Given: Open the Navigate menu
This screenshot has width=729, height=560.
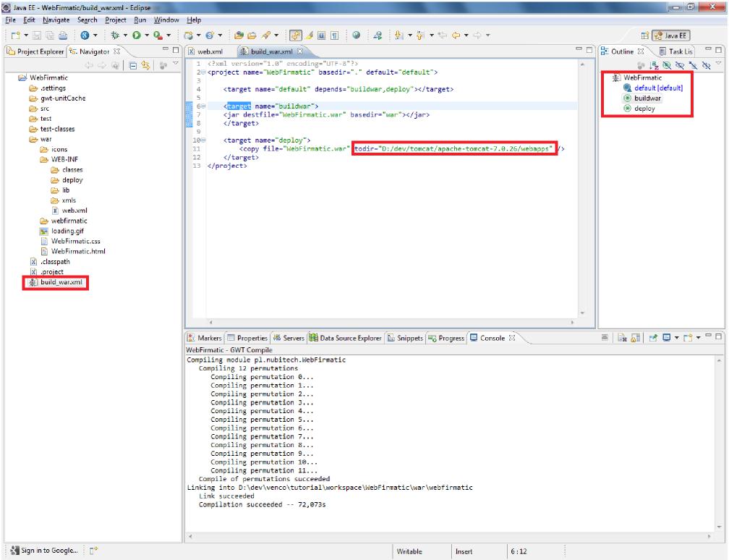Looking at the screenshot, I should 56,20.
